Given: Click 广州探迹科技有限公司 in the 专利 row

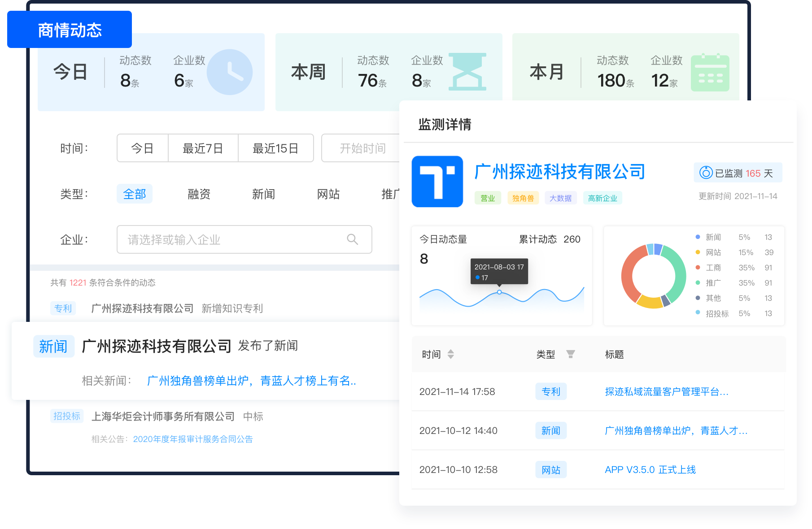Looking at the screenshot, I should point(143,308).
